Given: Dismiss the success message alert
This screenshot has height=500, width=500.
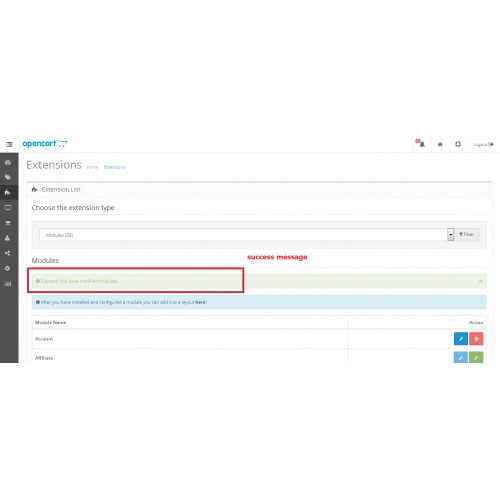Looking at the screenshot, I should click(480, 281).
